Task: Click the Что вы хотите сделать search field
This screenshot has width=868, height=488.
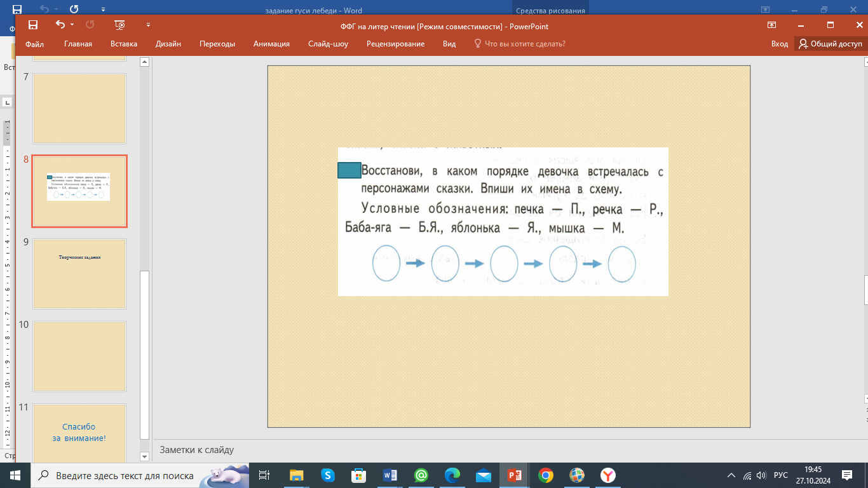Action: tap(520, 44)
